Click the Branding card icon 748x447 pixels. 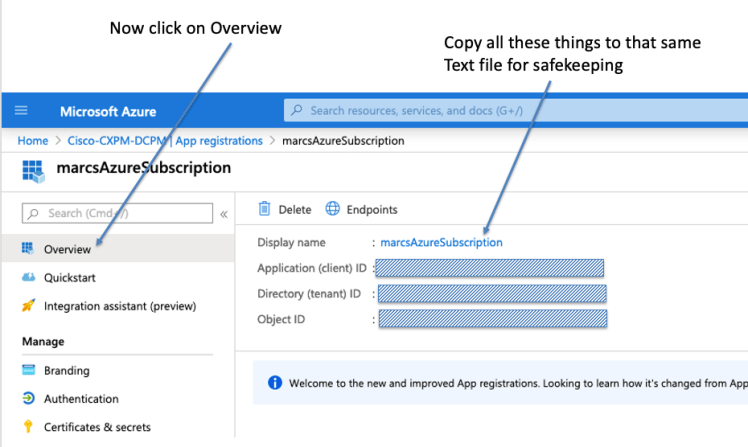pos(28,370)
